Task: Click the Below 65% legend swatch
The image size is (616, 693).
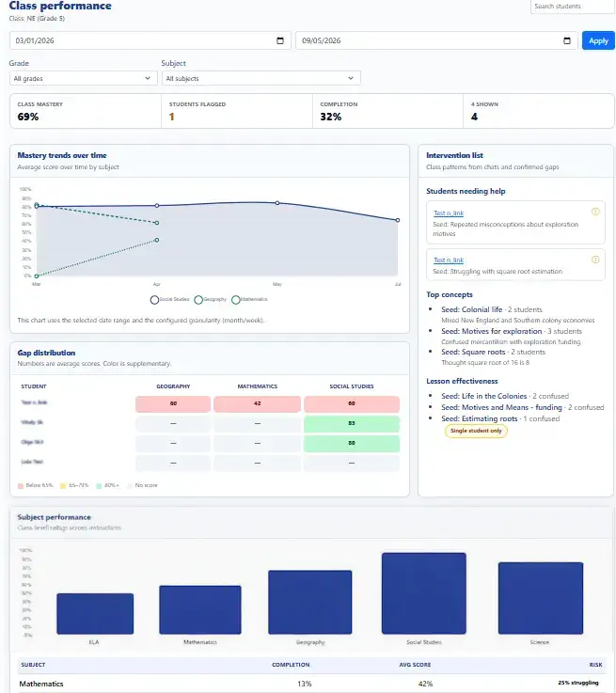Action: pos(21,486)
